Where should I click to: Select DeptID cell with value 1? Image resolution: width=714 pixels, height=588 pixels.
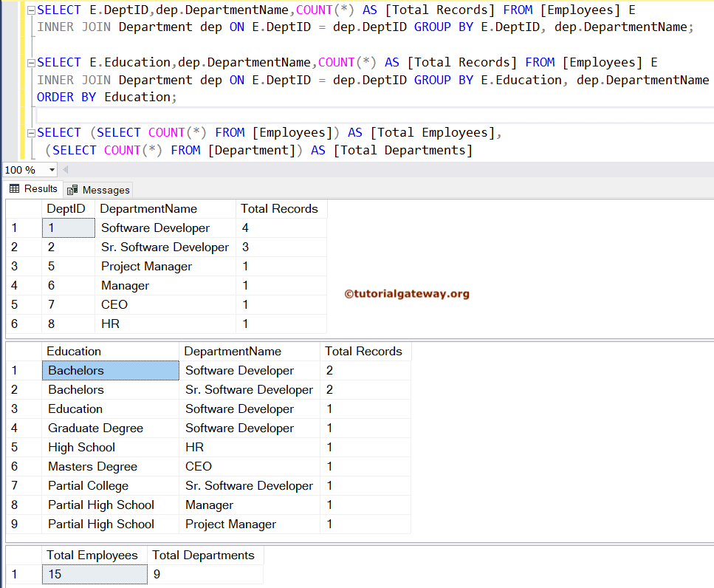point(69,228)
